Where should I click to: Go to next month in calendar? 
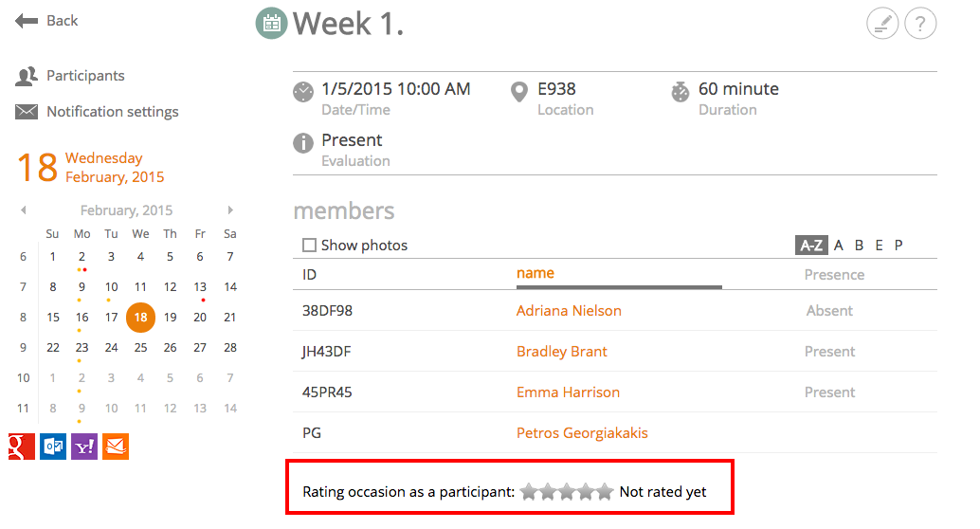(230, 210)
